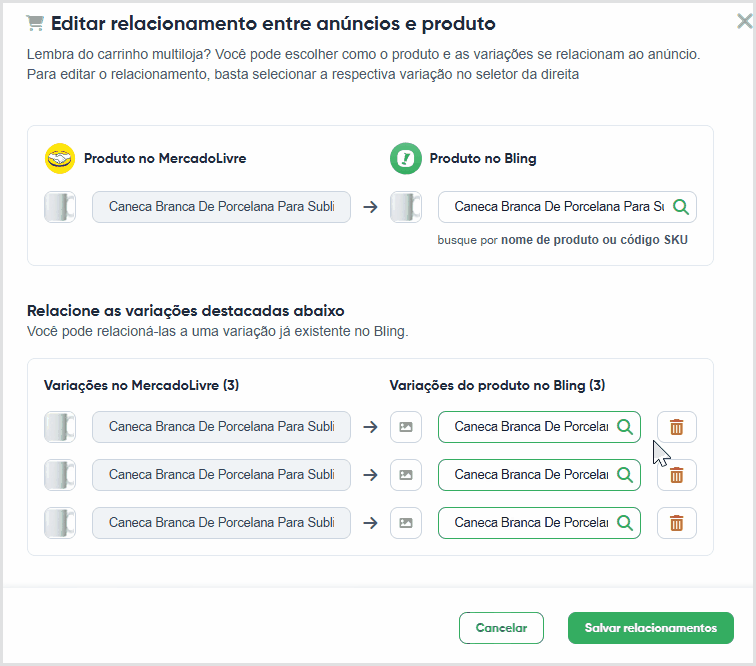This screenshot has height=666, width=756.
Task: Click the arrow icon in second variation row
Action: tap(370, 475)
